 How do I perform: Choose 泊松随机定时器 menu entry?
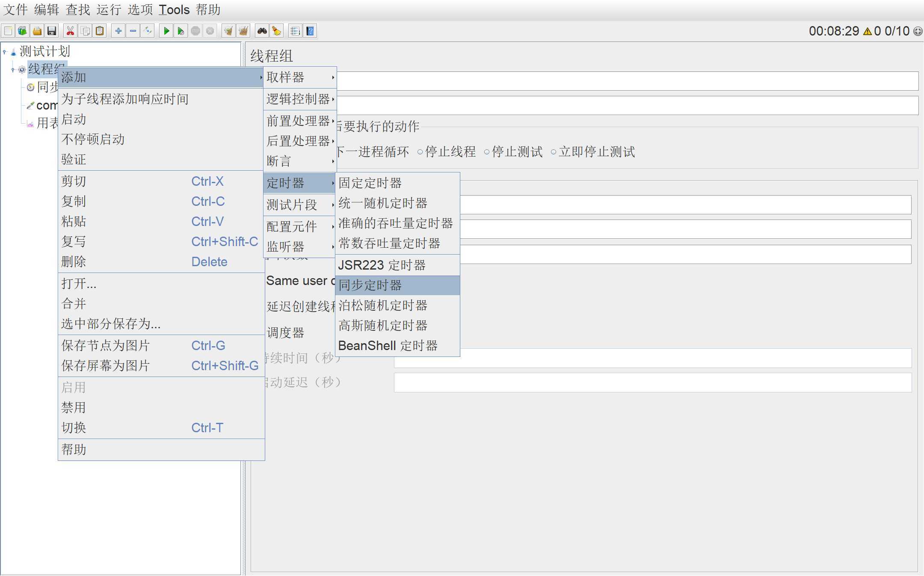[398, 306]
